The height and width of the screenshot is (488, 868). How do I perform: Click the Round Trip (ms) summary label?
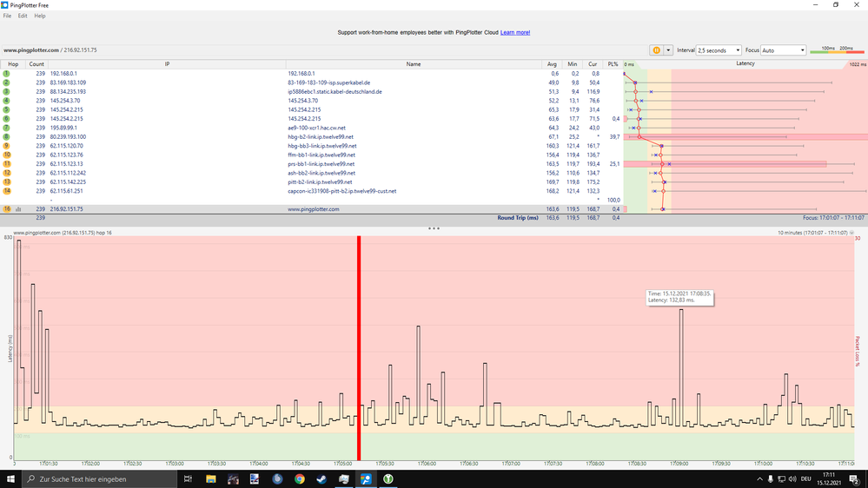pos(518,218)
